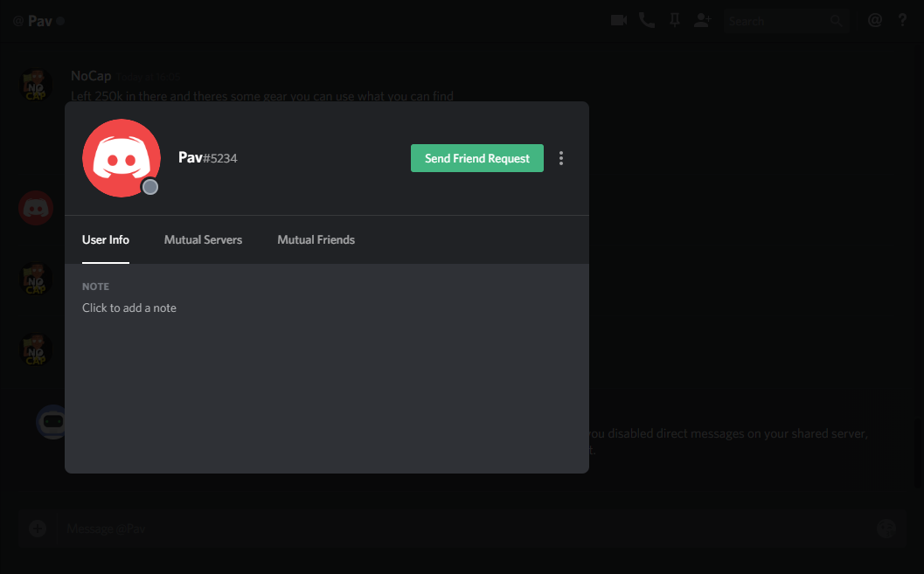Image resolution: width=924 pixels, height=574 pixels.
Task: Add friends to DM icon
Action: pyautogui.click(x=703, y=21)
